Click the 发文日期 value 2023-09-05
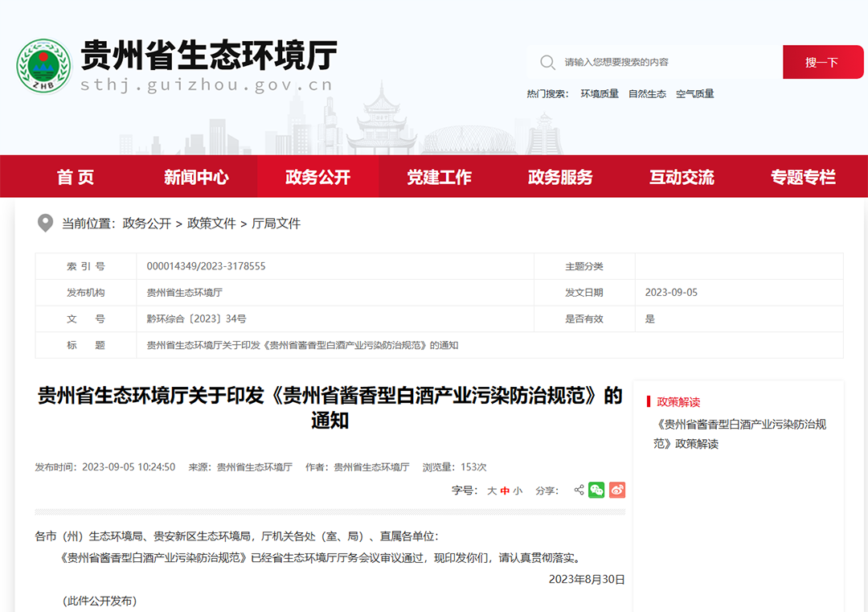 point(671,293)
